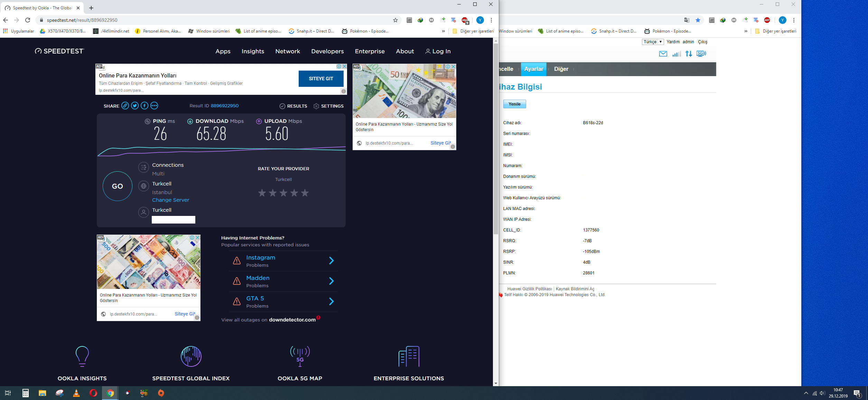Rate Turkcell with first star
The image size is (868, 400).
[x=262, y=193]
